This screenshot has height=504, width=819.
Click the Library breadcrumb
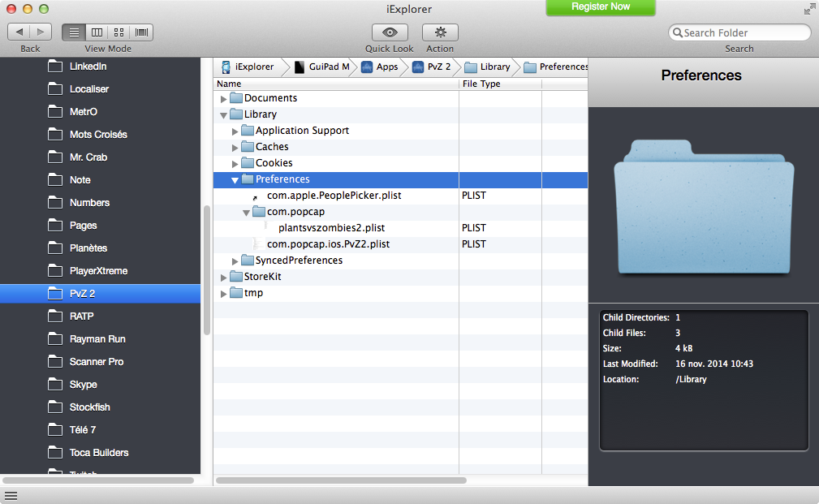click(x=487, y=67)
